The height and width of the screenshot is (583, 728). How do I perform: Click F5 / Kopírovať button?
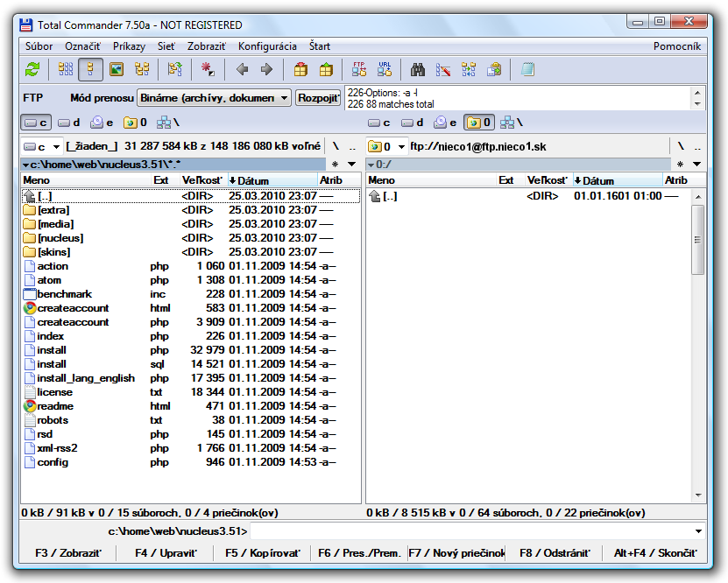point(263,553)
